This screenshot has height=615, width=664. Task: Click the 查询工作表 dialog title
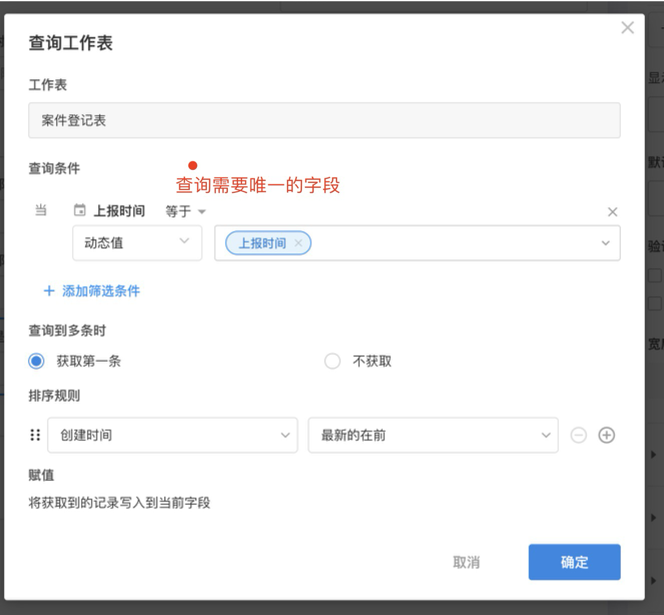(x=71, y=43)
